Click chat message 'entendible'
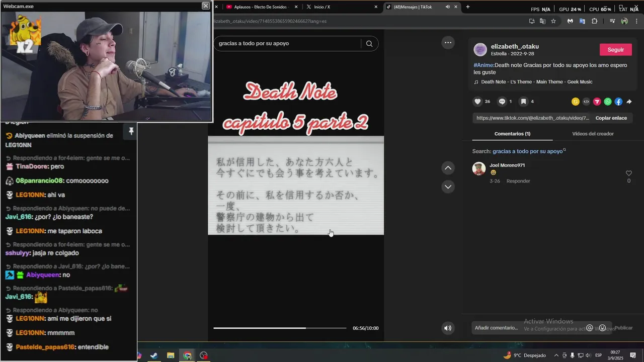 93,347
